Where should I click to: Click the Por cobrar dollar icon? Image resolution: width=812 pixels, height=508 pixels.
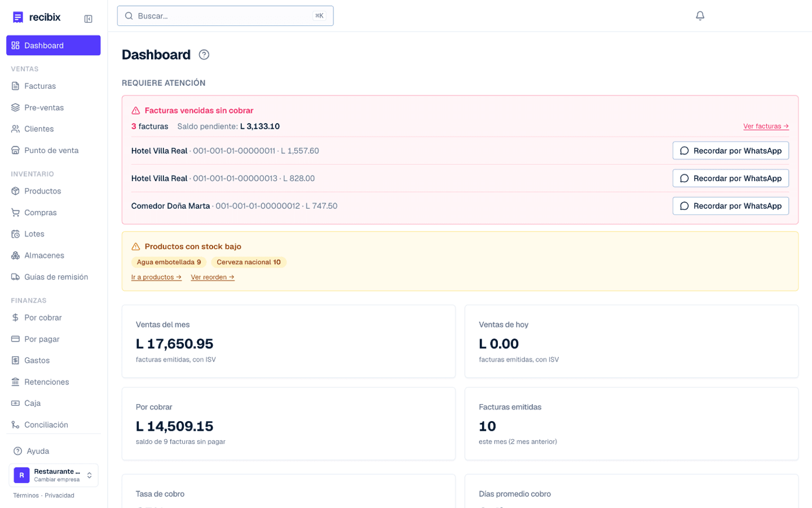(x=15, y=317)
